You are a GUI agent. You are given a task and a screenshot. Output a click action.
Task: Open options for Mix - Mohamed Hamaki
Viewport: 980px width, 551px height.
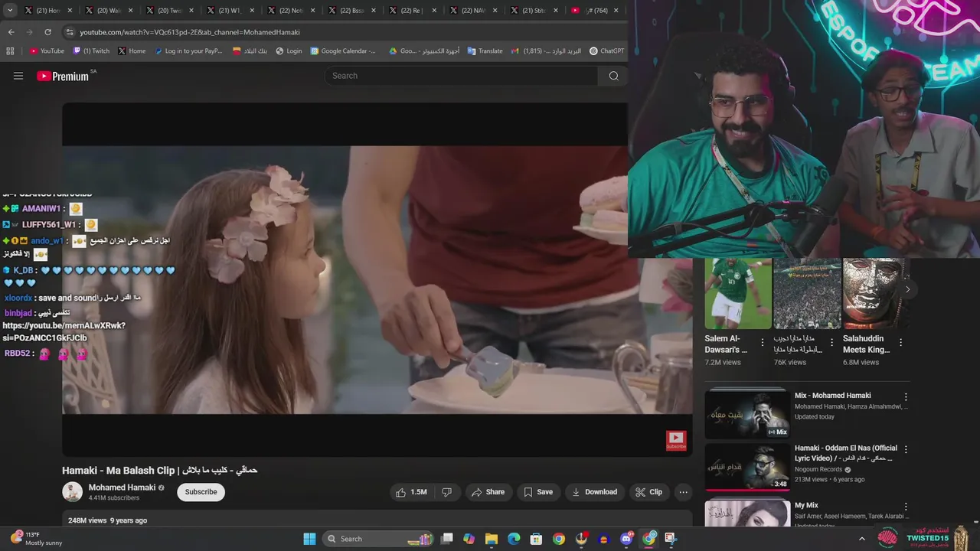(906, 397)
